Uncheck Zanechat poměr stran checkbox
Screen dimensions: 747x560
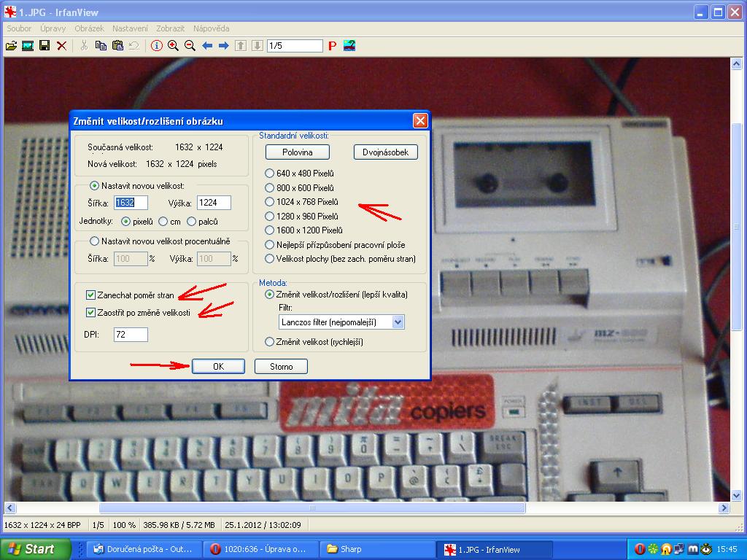tap(91, 295)
